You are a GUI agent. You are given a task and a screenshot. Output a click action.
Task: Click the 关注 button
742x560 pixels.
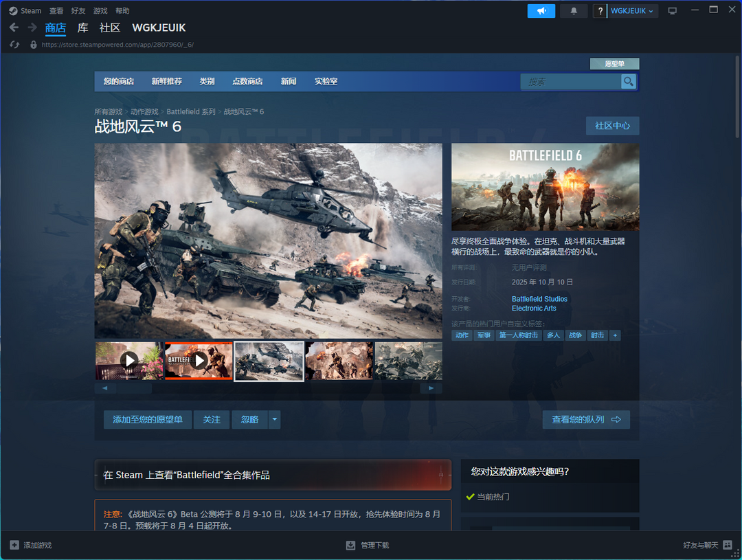tap(212, 419)
